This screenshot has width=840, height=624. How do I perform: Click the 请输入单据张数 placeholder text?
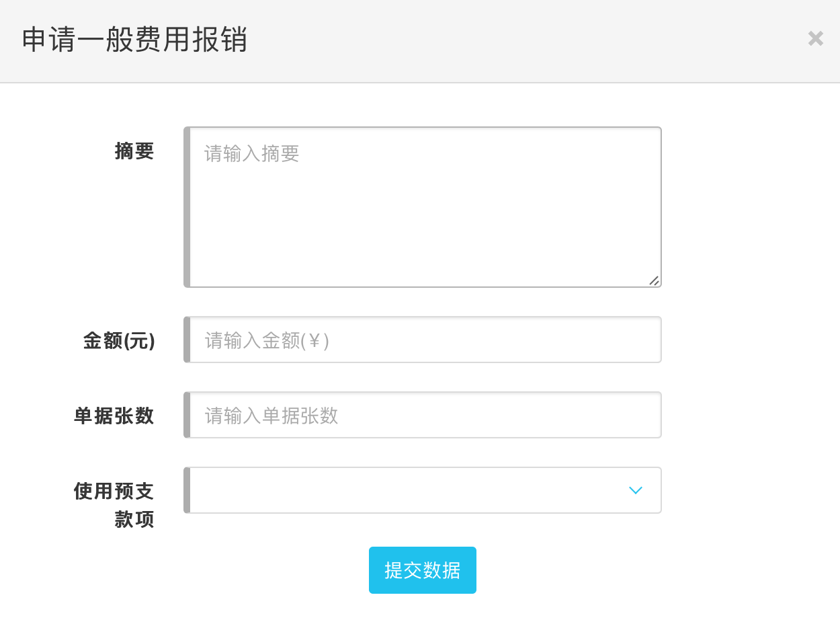tap(271, 416)
